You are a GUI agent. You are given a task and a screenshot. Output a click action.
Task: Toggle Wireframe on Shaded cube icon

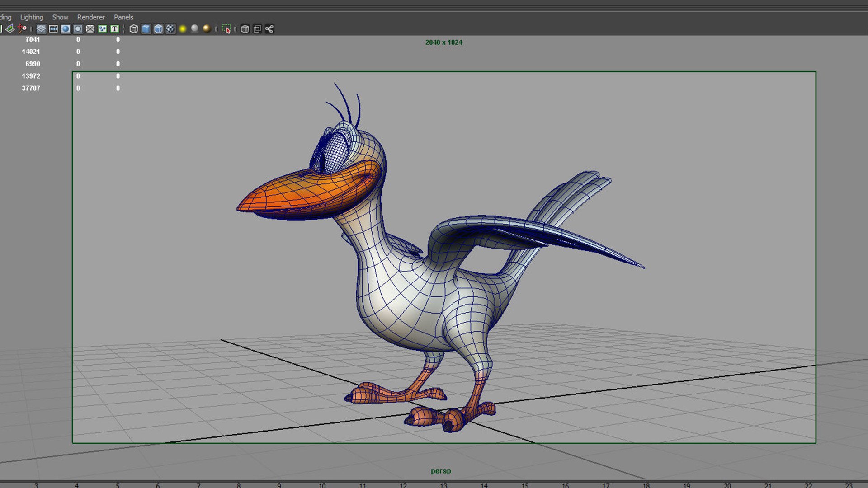point(158,29)
